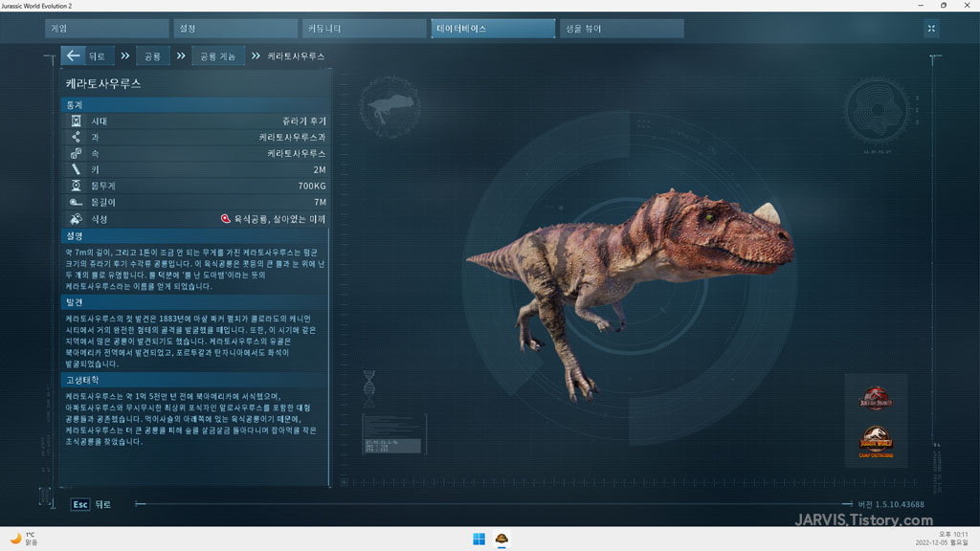Click the height 키 ruler icon
Image resolution: width=980 pixels, height=551 pixels.
coord(76,169)
